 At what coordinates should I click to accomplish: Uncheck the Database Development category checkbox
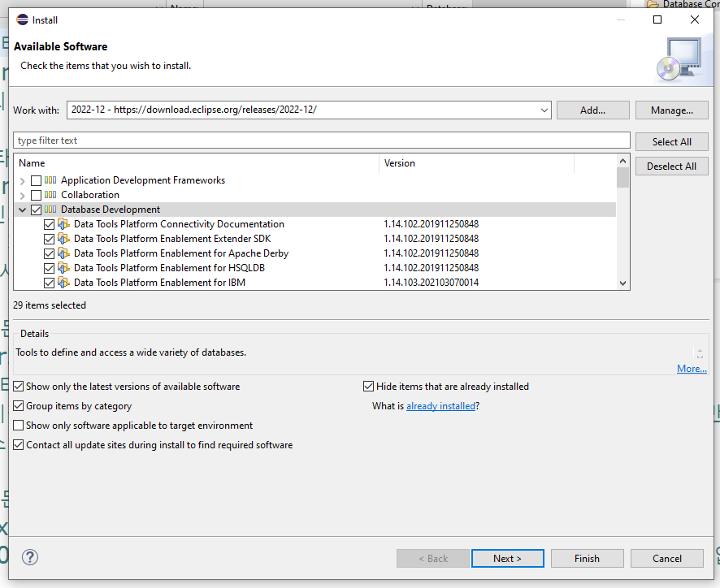point(37,210)
